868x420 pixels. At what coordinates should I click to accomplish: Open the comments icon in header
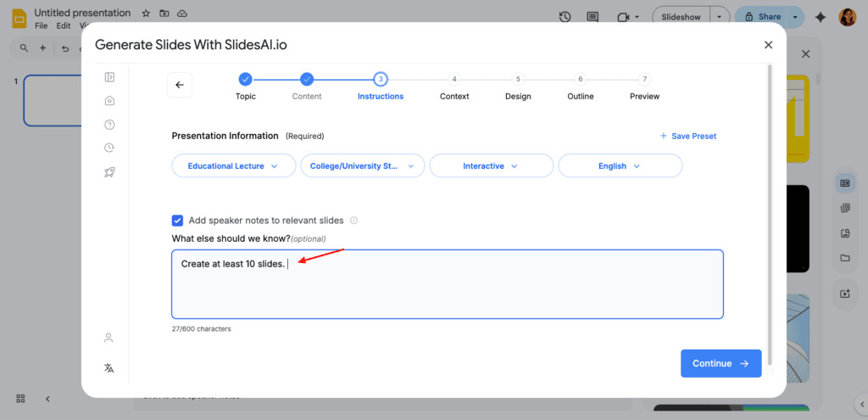pyautogui.click(x=593, y=17)
